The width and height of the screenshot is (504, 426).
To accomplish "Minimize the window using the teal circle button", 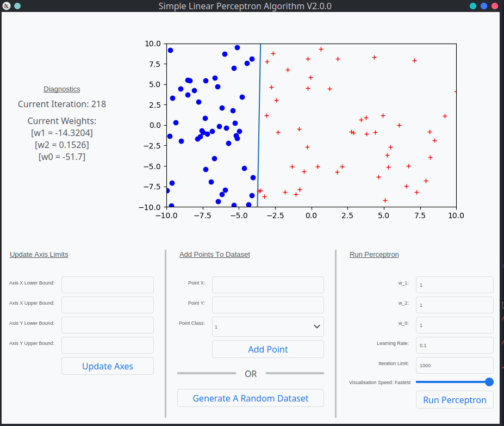I will (473, 6).
